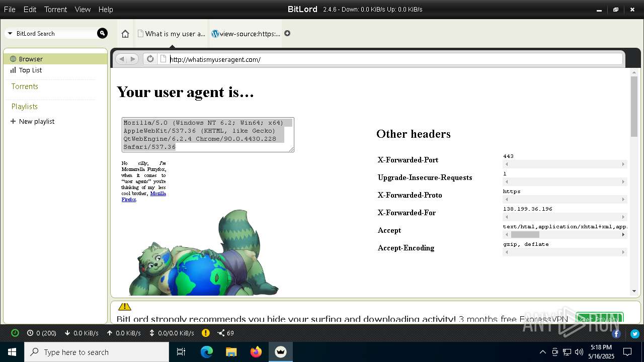The width and height of the screenshot is (644, 362).
Task: Open the View menu
Action: (x=83, y=10)
